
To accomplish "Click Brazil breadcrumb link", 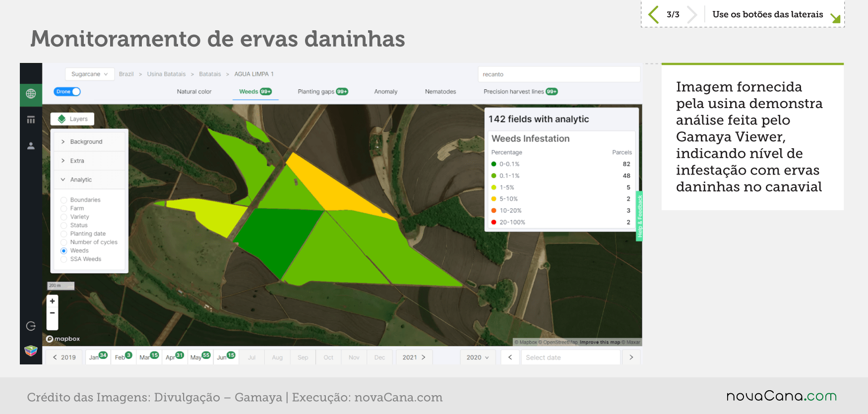I will (126, 74).
